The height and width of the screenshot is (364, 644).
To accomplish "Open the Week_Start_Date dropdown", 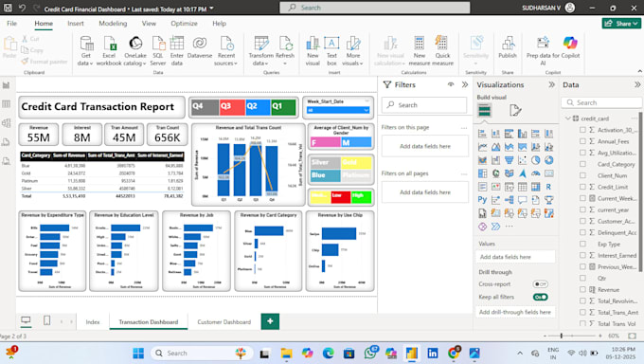I will [366, 110].
